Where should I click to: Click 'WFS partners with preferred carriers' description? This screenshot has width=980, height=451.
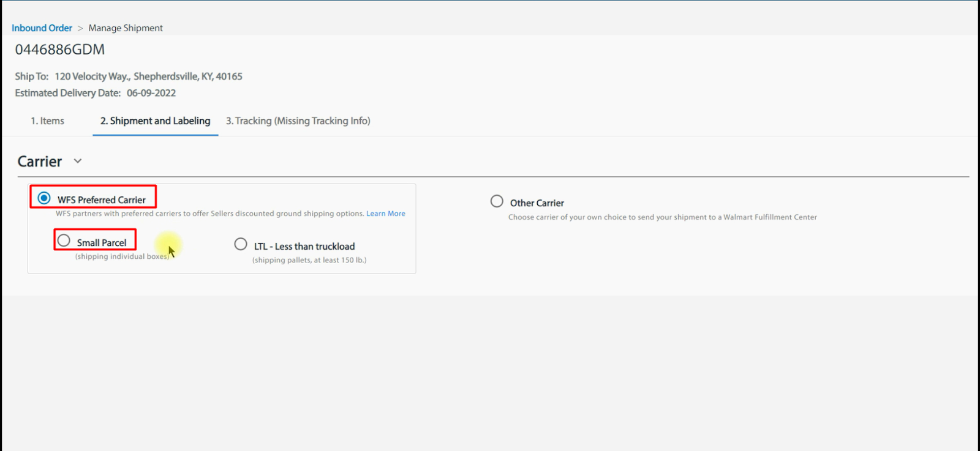pyautogui.click(x=210, y=214)
